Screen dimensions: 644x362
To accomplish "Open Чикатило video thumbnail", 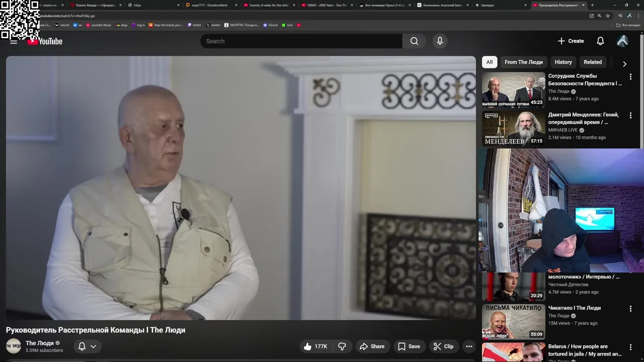I will [513, 321].
